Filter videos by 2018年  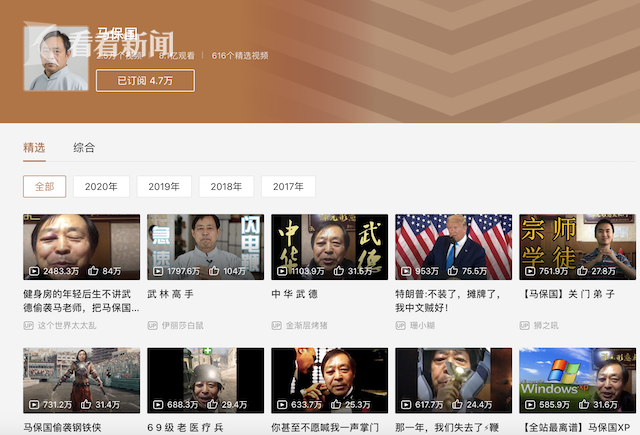pos(226,186)
